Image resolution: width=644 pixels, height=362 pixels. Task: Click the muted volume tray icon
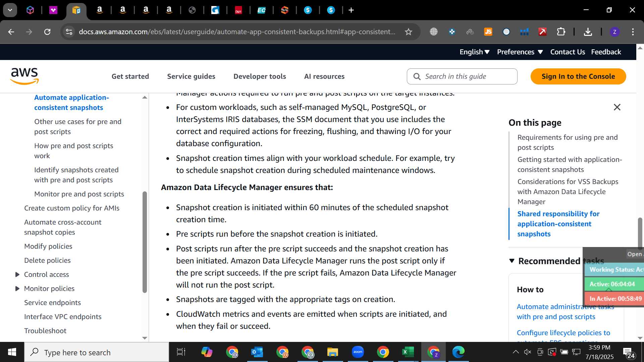click(x=528, y=352)
